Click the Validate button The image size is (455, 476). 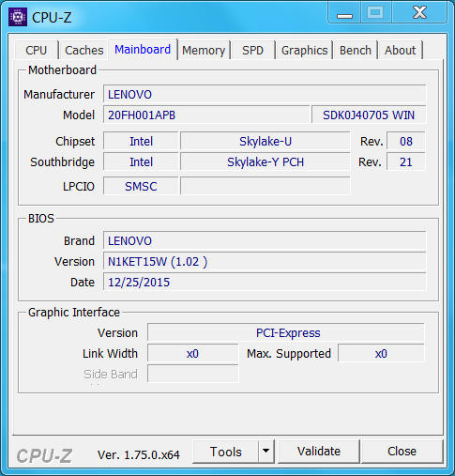point(319,452)
